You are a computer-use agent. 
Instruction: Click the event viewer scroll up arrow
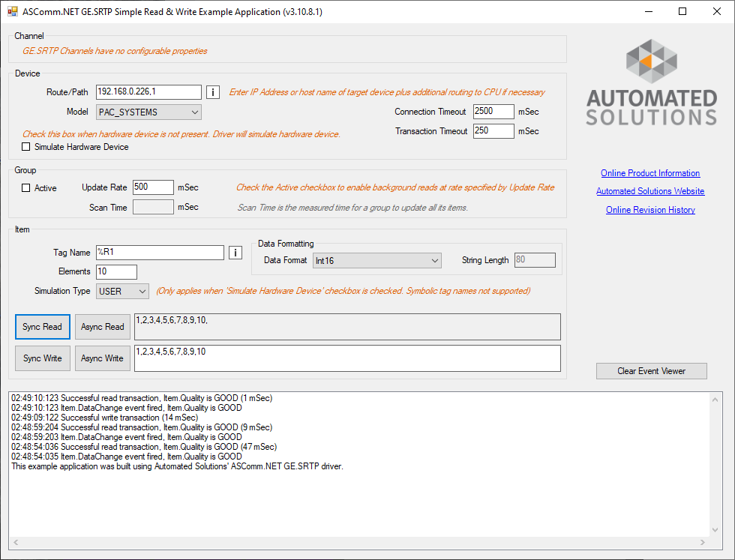[x=715, y=400]
